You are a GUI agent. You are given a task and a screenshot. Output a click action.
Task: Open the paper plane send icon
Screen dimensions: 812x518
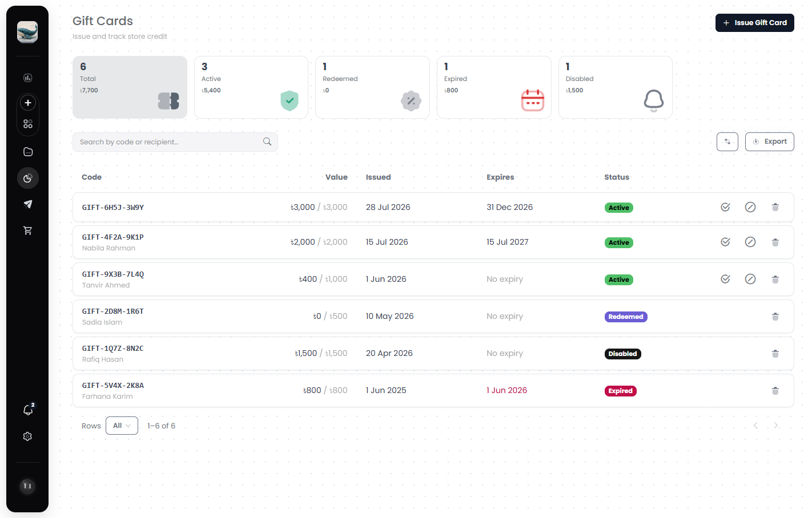click(x=27, y=204)
